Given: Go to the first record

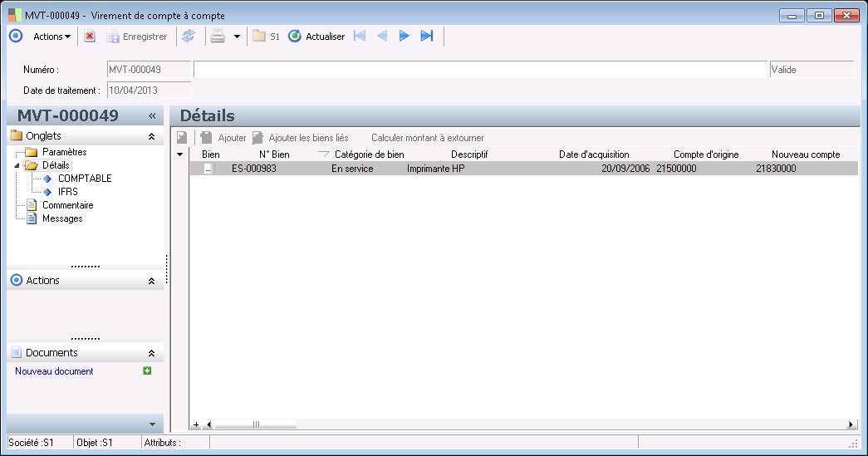Looking at the screenshot, I should 360,36.
